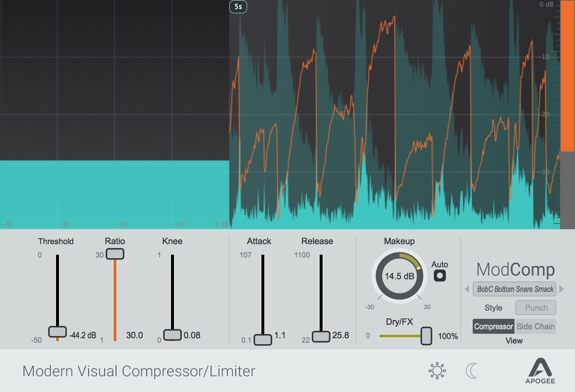Click the Release slider handle
Viewport: 575px width, 392px height.
pyautogui.click(x=321, y=336)
